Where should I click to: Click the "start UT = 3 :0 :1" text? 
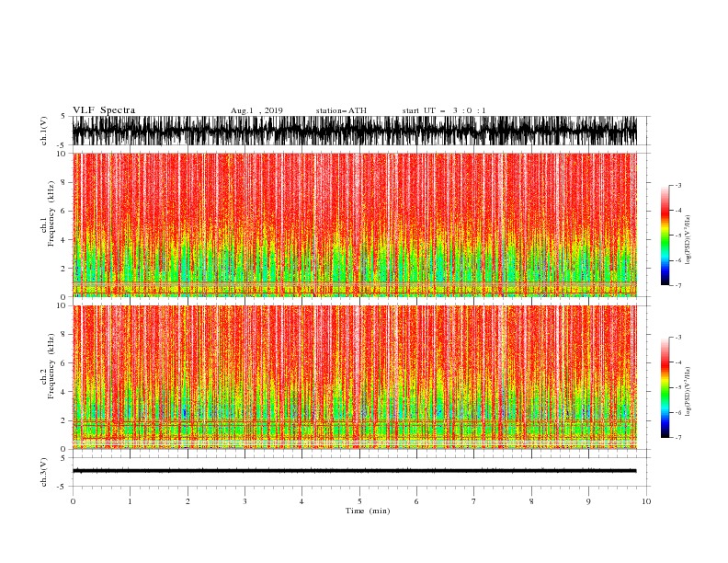[x=444, y=110]
